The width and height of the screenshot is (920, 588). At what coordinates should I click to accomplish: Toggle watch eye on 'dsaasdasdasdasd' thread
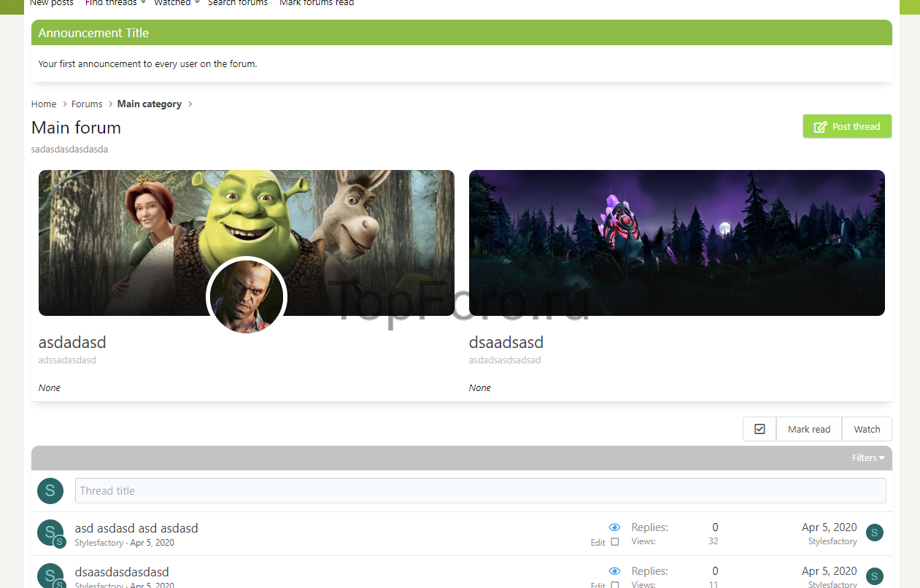point(614,571)
